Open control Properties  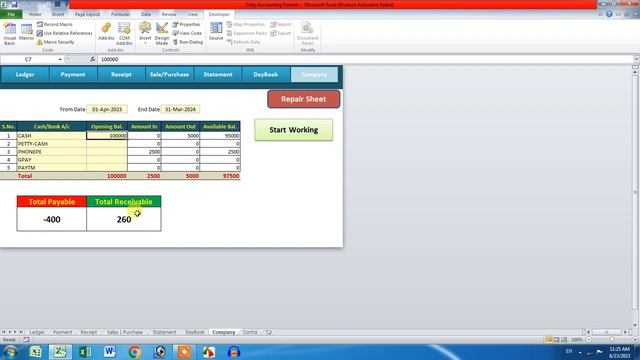pos(187,24)
